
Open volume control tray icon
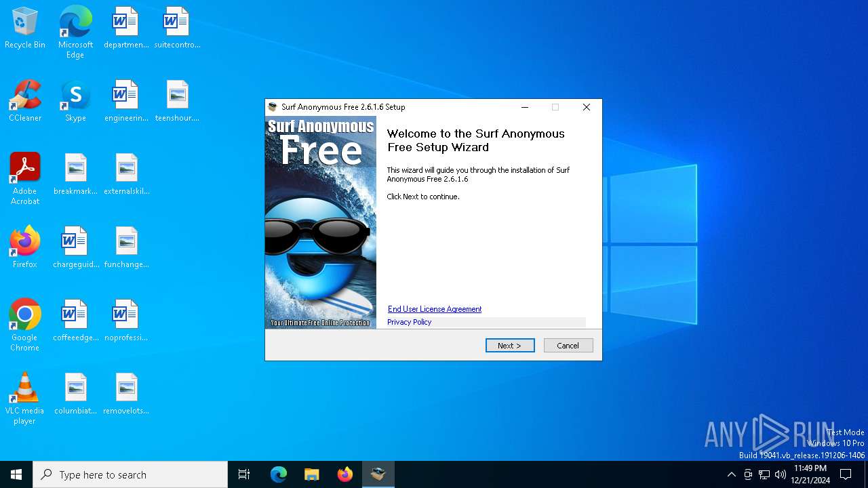(x=781, y=474)
